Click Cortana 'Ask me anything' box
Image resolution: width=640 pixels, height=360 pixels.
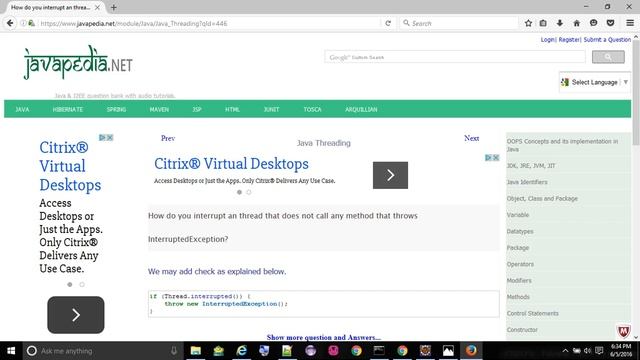click(102, 351)
